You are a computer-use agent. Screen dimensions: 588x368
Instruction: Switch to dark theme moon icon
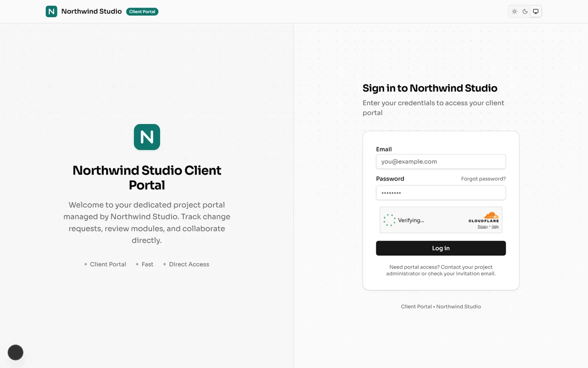point(525,11)
